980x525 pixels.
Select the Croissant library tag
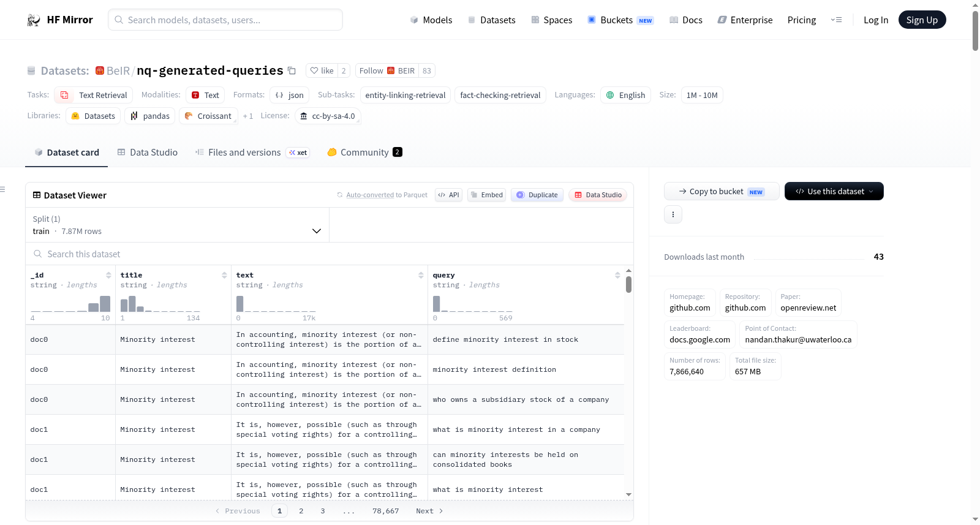[208, 116]
